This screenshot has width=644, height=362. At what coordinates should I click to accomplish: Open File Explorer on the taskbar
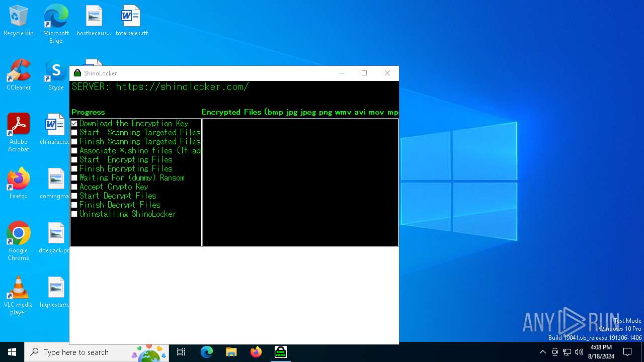231,352
